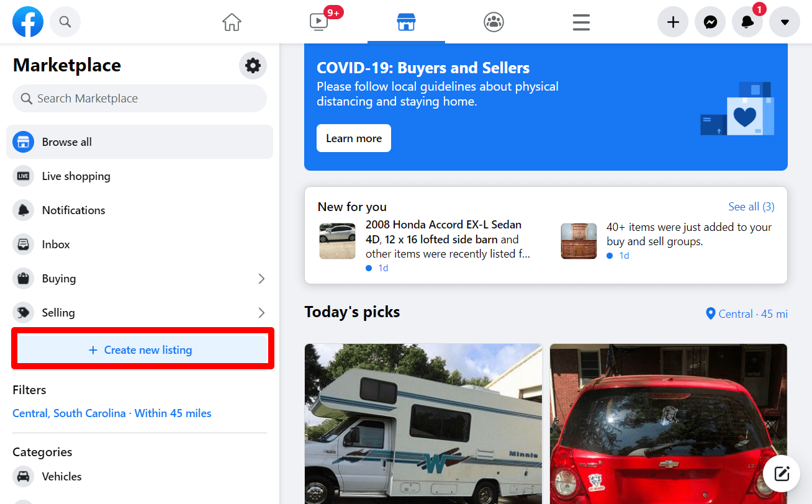Viewport: 812px width, 504px height.
Task: Open Live shopping in the sidebar
Action: pos(76,176)
